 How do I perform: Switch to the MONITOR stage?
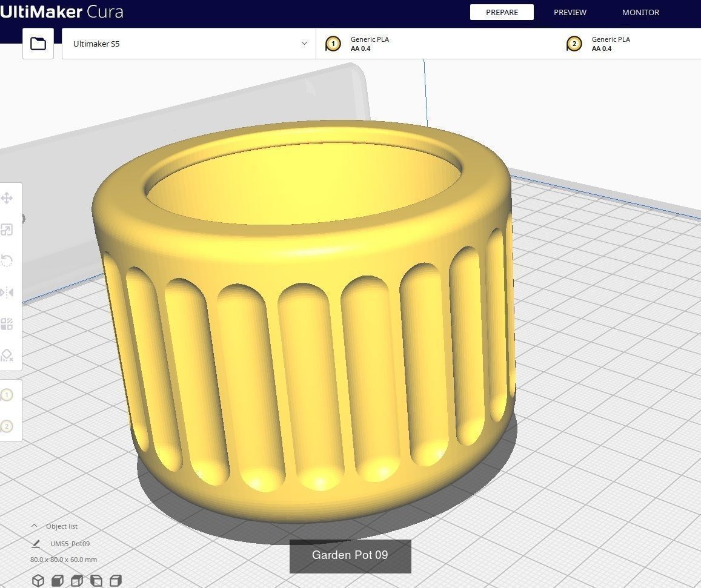pyautogui.click(x=640, y=12)
